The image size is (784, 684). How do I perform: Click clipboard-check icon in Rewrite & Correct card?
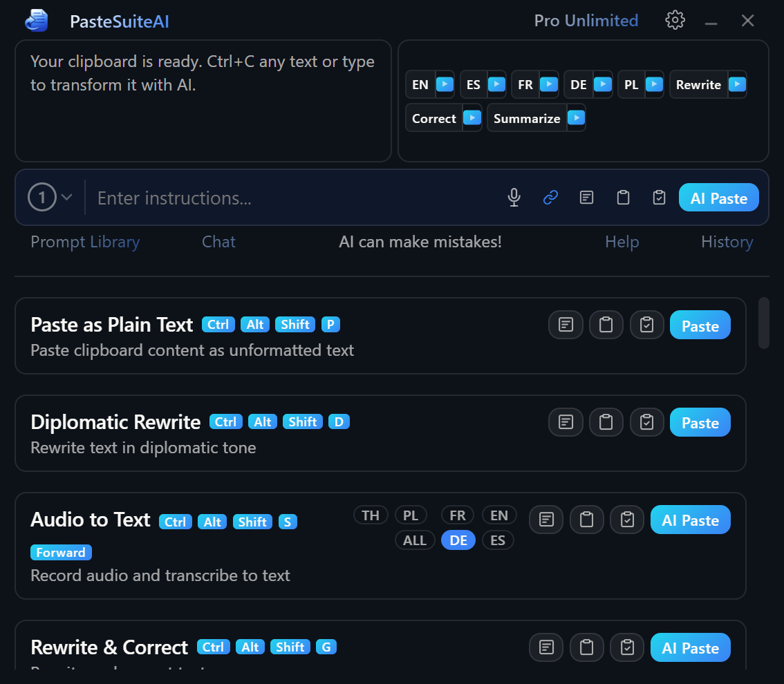[x=627, y=647]
